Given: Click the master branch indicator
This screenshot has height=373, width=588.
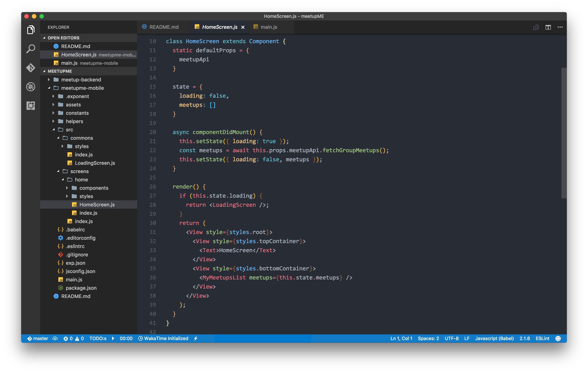Looking at the screenshot, I should point(38,339).
